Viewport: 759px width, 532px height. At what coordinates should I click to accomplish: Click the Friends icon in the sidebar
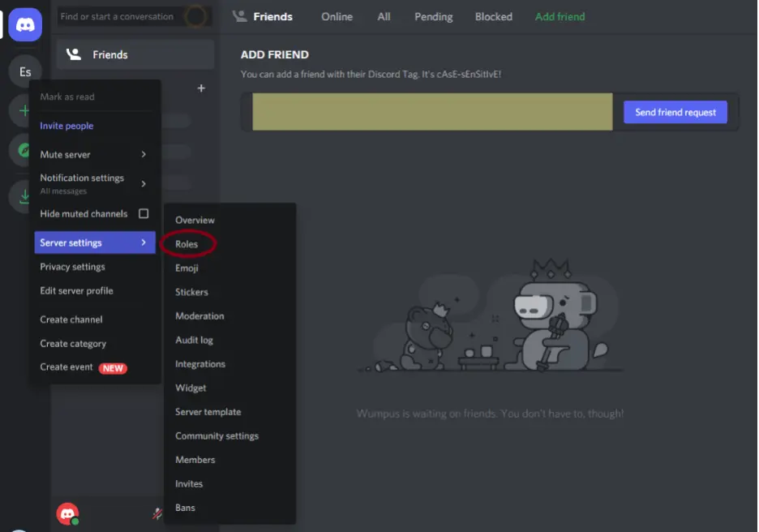pyautogui.click(x=74, y=54)
